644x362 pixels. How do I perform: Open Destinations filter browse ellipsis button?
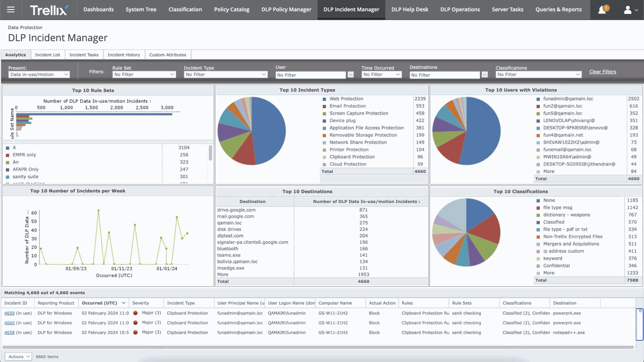(485, 75)
